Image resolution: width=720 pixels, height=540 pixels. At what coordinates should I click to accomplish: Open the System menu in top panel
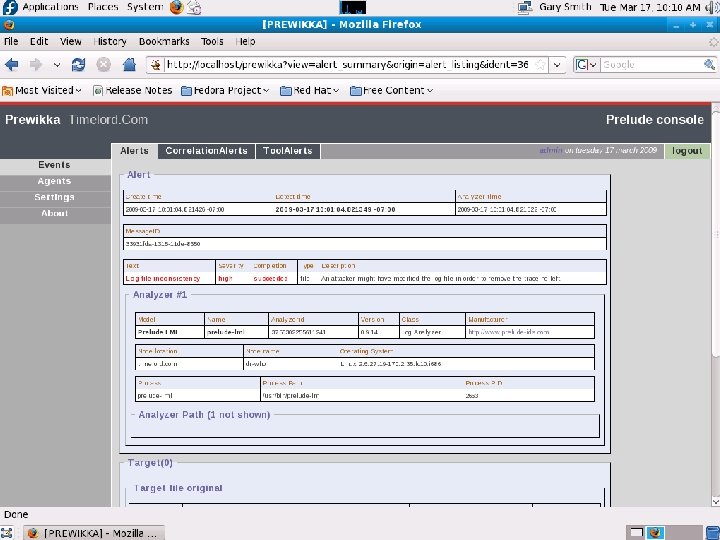145,7
